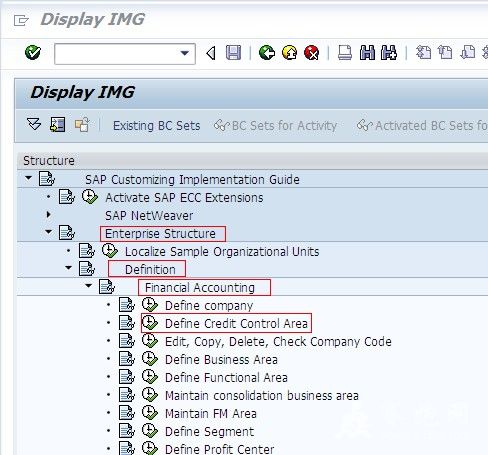
Task: Click the green checkmark Enter icon
Action: (33, 53)
